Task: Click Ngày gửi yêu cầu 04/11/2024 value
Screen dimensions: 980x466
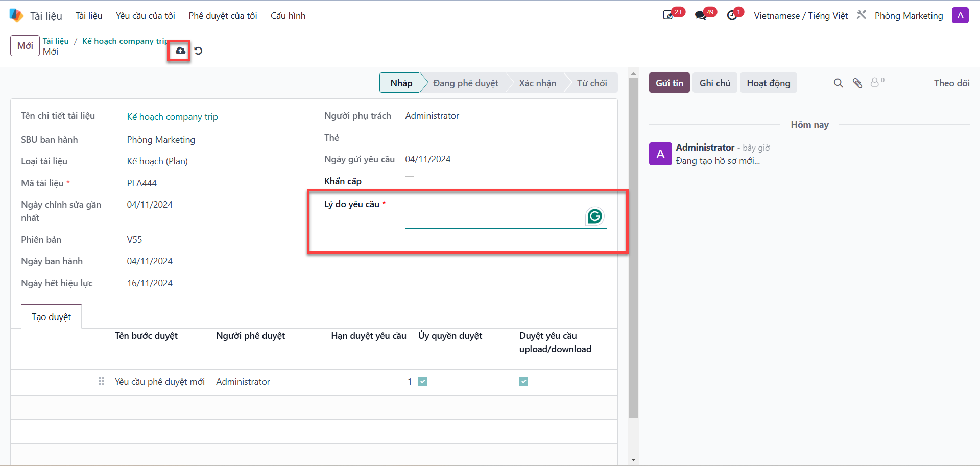Action: [x=428, y=159]
